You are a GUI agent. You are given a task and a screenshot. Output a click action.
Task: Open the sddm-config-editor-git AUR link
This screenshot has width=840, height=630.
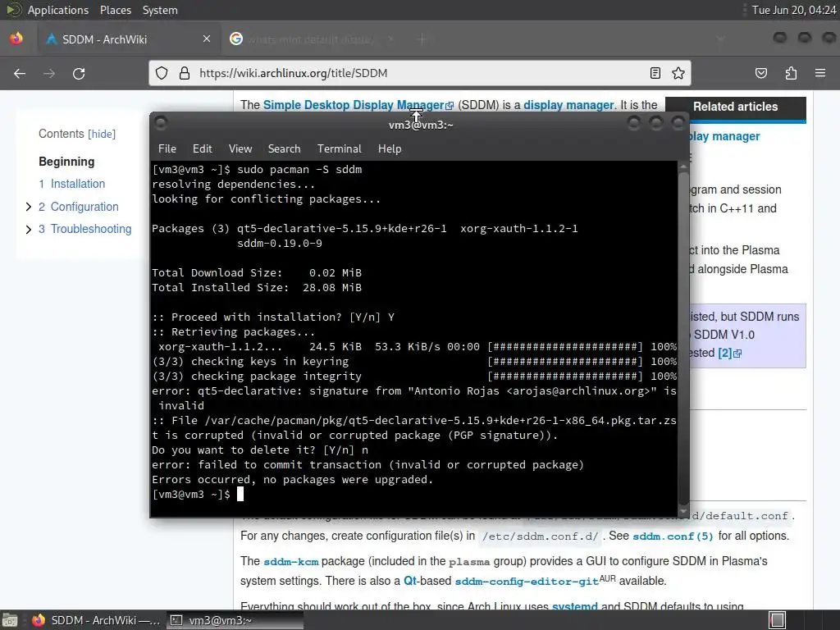click(527, 582)
